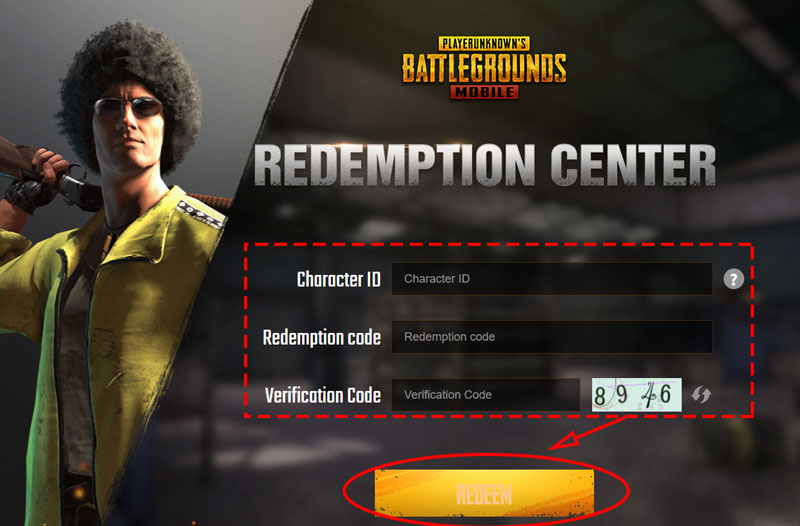The width and height of the screenshot is (800, 526).
Task: Focus the Redemption code input field
Action: click(x=552, y=337)
